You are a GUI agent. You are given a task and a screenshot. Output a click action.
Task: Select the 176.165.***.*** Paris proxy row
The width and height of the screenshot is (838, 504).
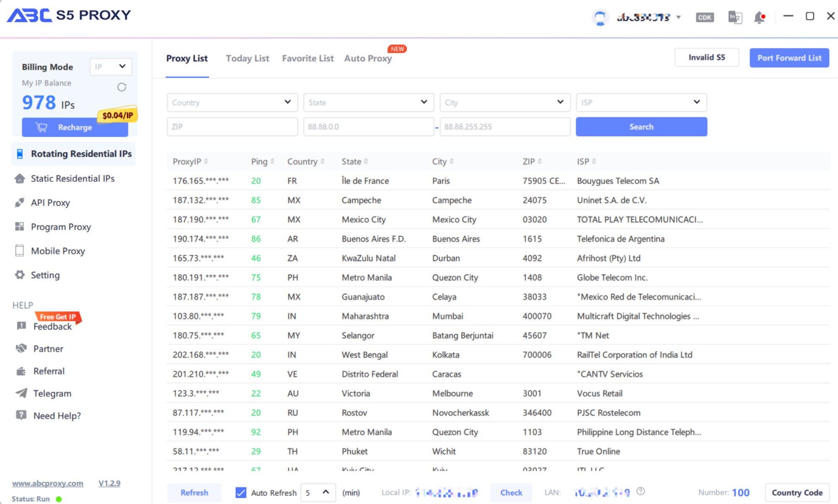(x=498, y=181)
